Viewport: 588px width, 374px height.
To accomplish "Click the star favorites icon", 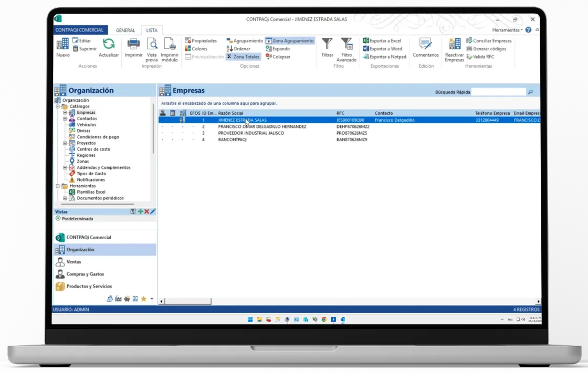I will tap(144, 298).
